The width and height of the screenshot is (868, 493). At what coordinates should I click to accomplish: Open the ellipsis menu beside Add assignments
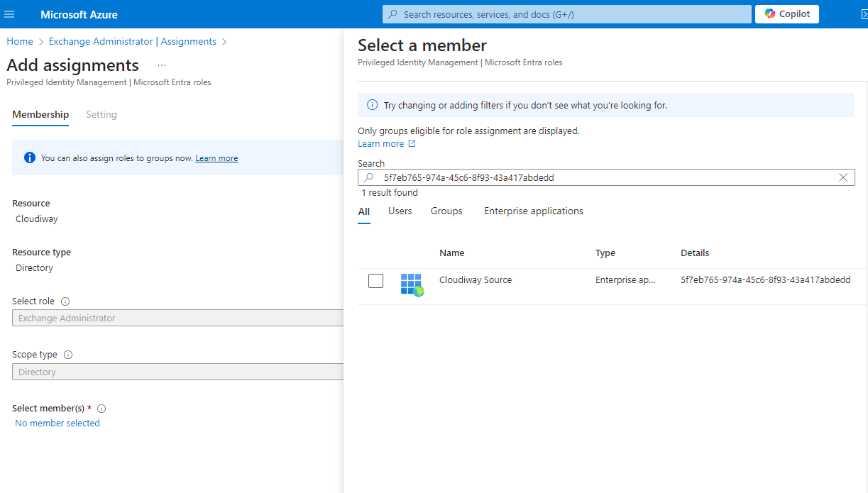tap(162, 65)
